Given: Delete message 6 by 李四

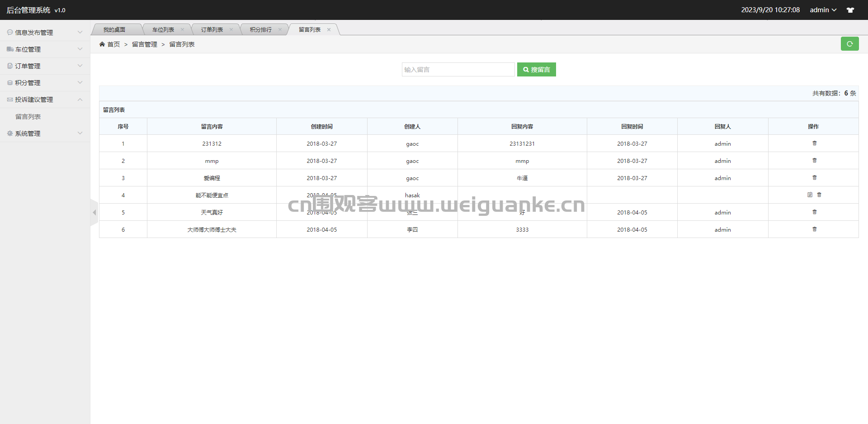Looking at the screenshot, I should [814, 229].
